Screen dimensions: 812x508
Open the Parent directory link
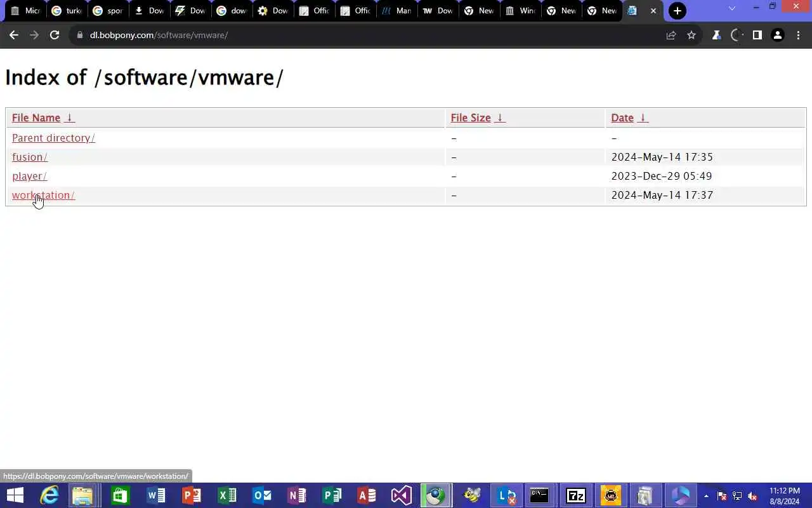point(53,138)
